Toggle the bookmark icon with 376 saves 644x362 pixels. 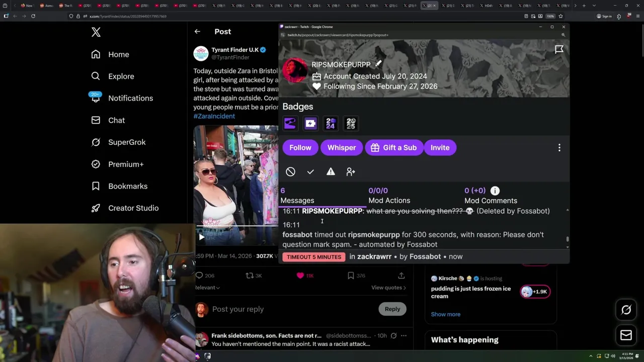click(x=351, y=276)
